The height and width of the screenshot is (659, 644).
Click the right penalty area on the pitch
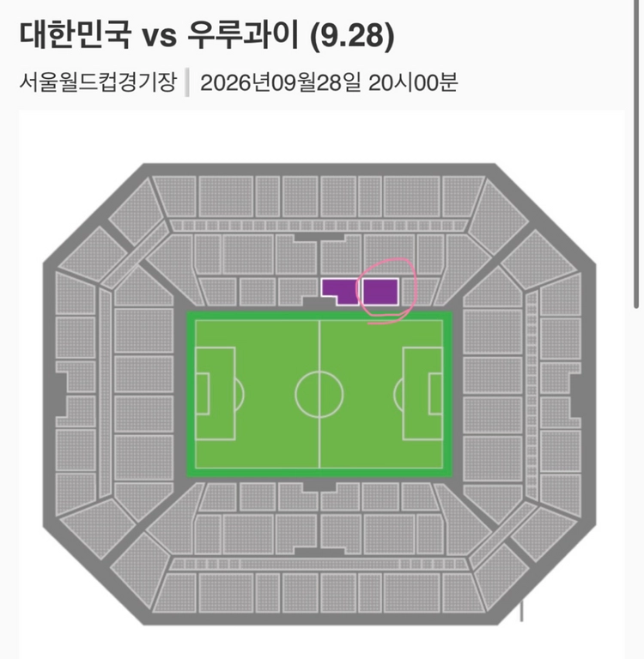pos(422,393)
